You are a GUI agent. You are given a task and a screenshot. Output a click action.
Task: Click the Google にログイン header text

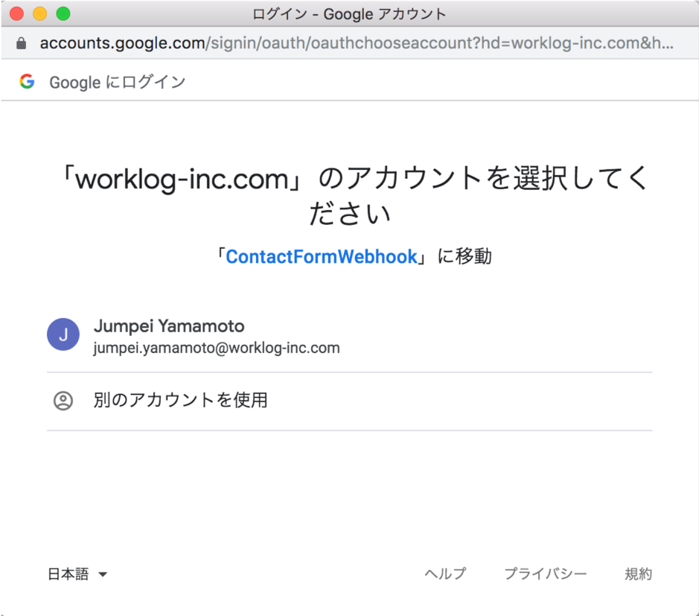(x=118, y=82)
